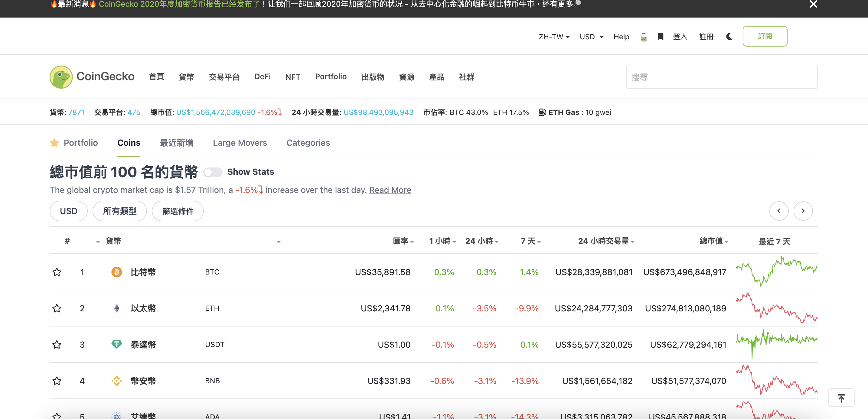Close the news banner with X
Screen dimensions: 868x419
813,4
